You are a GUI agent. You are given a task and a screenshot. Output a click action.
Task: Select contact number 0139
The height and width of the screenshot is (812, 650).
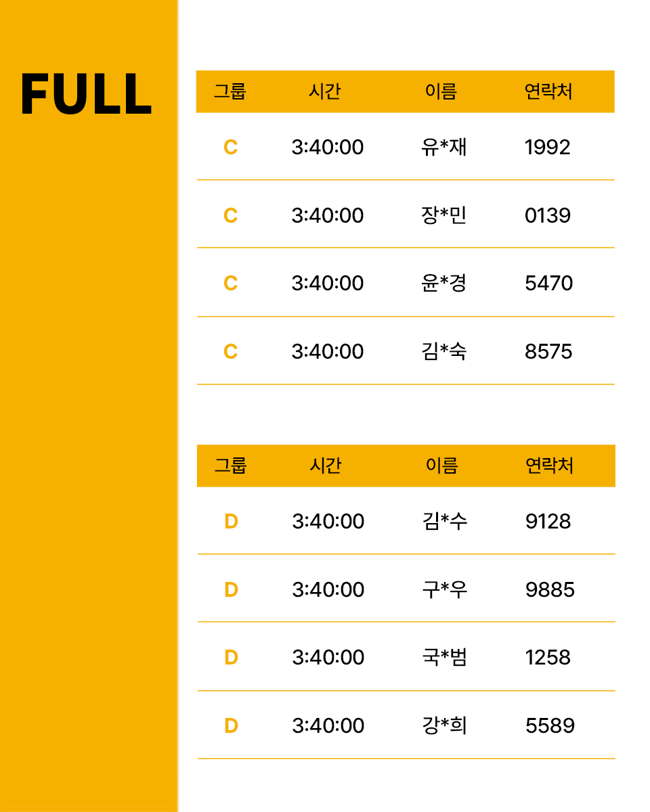547,215
